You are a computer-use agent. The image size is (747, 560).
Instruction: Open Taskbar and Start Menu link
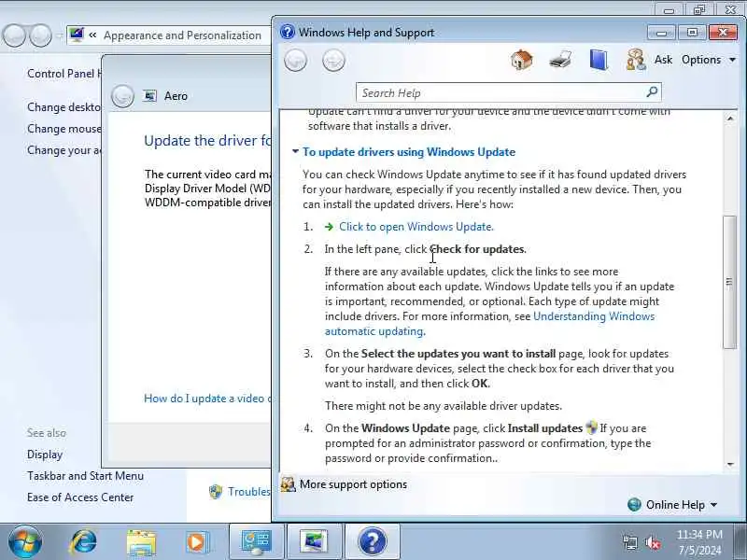(85, 476)
